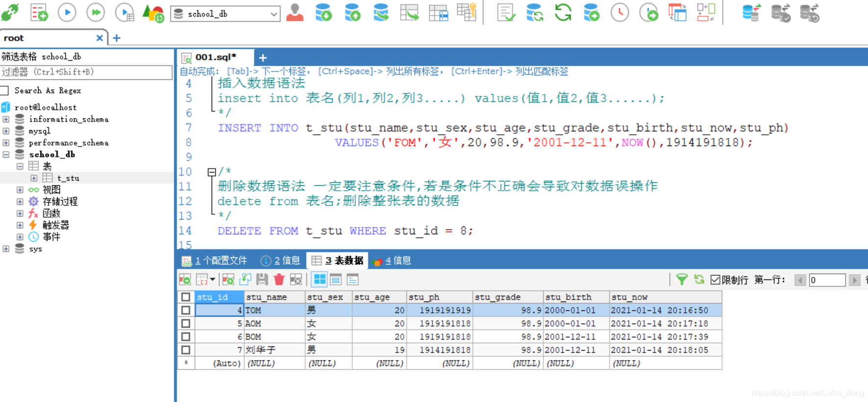Click execute and edit resultset icon
868x402 pixels.
(x=125, y=12)
